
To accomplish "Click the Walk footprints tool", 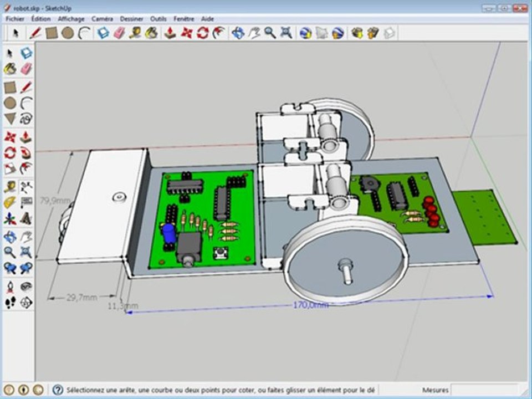I will (10, 302).
